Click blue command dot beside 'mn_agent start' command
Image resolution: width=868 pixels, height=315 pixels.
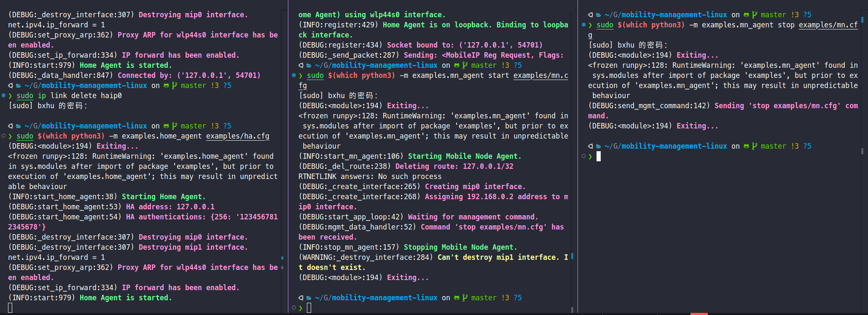[x=294, y=75]
